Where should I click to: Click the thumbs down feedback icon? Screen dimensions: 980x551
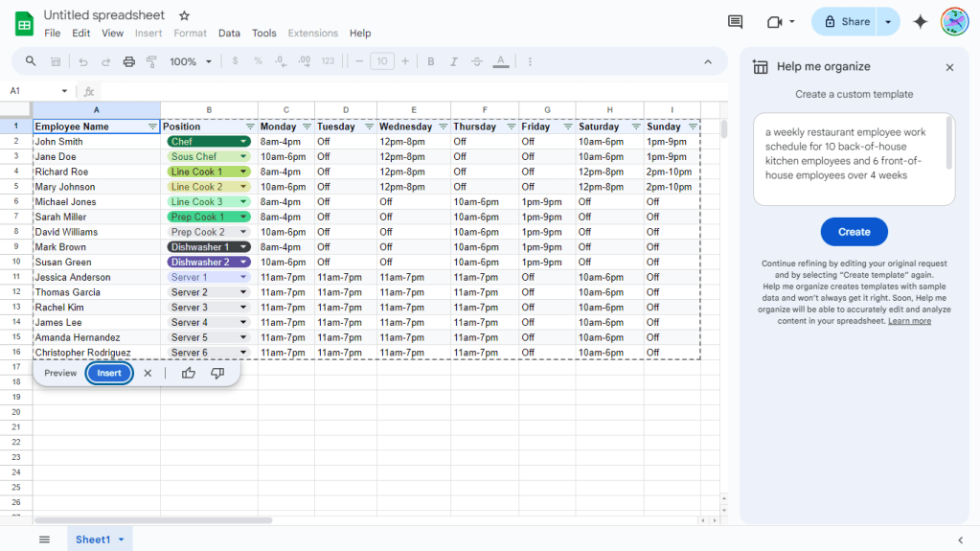click(x=217, y=374)
